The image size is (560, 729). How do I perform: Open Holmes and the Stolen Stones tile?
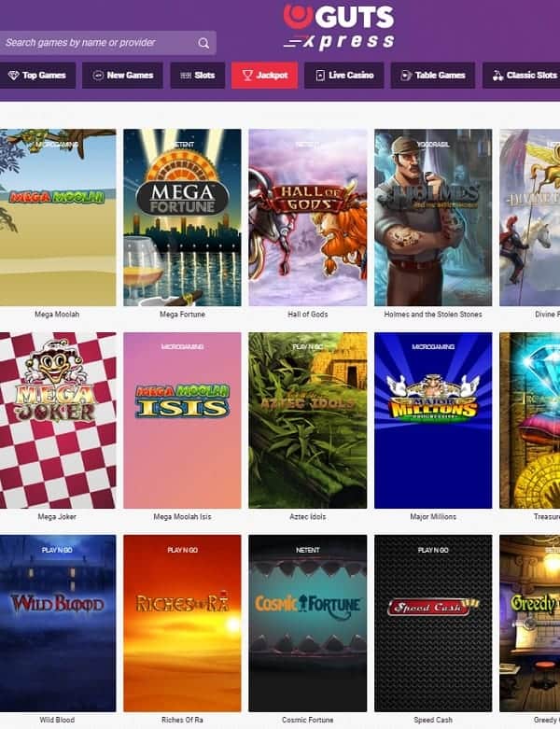pos(433,217)
